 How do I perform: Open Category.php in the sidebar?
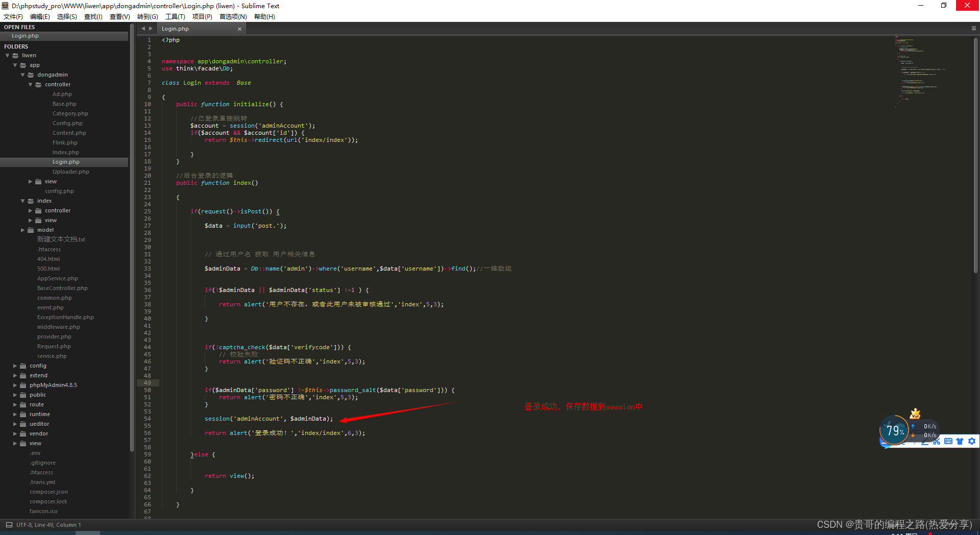[x=70, y=114]
